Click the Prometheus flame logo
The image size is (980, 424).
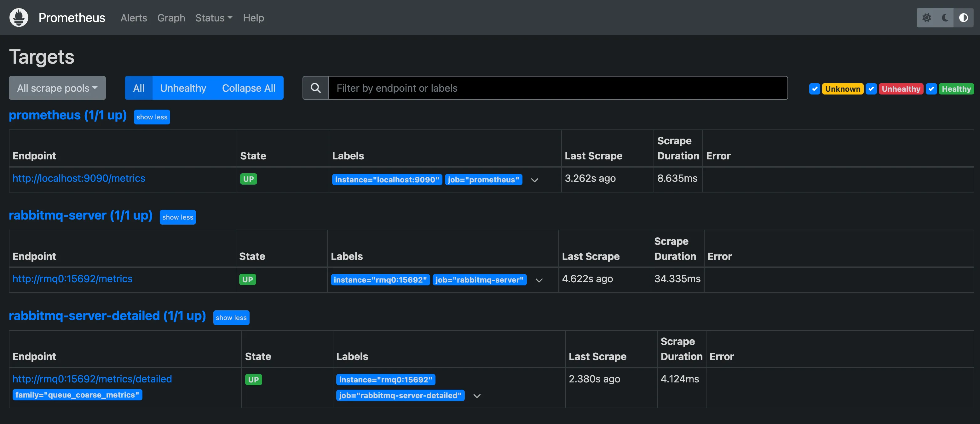coord(19,18)
